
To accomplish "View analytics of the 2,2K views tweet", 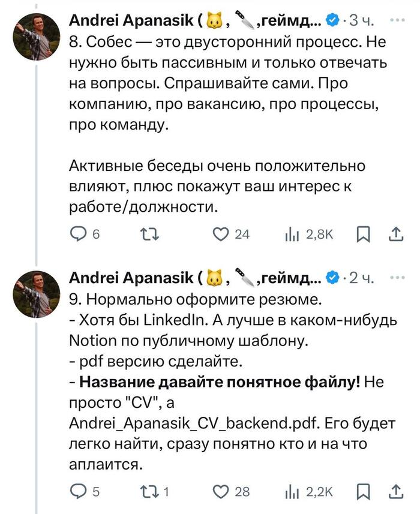I will pos(292,491).
